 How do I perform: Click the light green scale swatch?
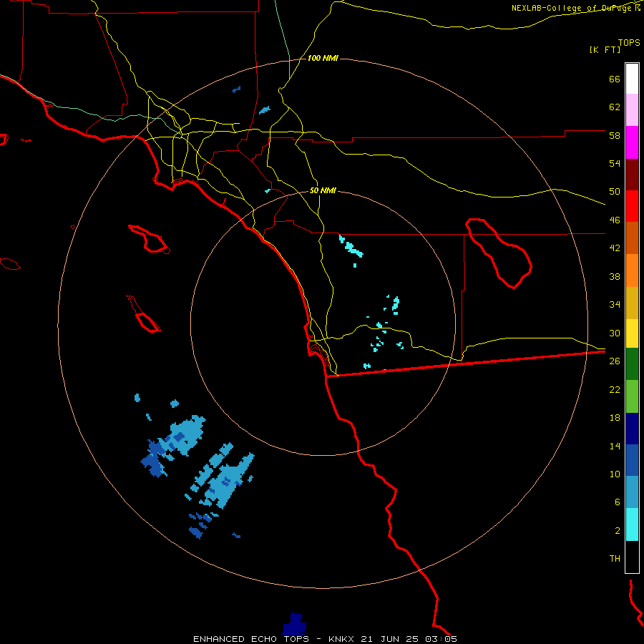(632, 396)
